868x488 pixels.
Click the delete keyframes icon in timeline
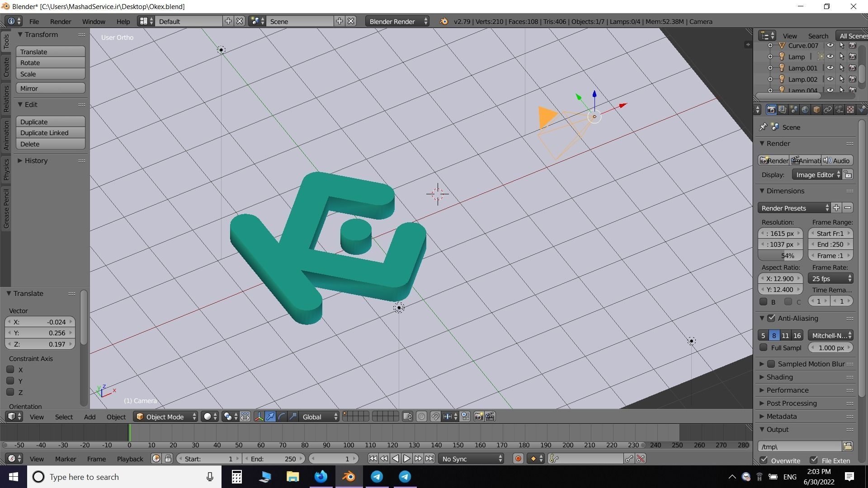pos(641,459)
